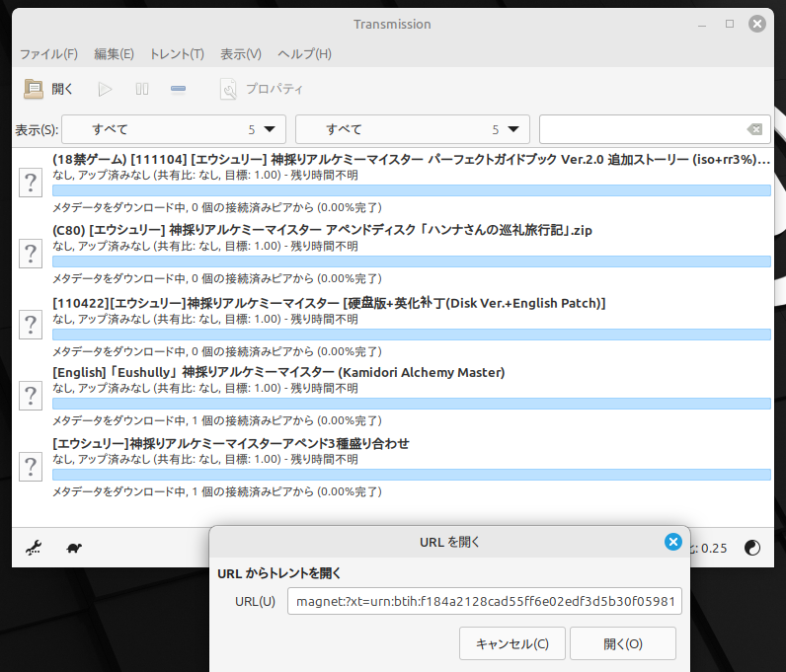This screenshot has width=786, height=672.
Task: Click question-mark icon of (18禁ゲーム) torrent
Action: pos(31,183)
